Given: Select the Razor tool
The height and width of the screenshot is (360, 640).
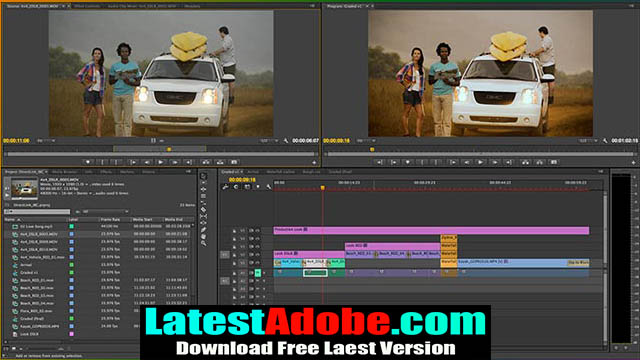Looking at the screenshot, I should coord(203,210).
